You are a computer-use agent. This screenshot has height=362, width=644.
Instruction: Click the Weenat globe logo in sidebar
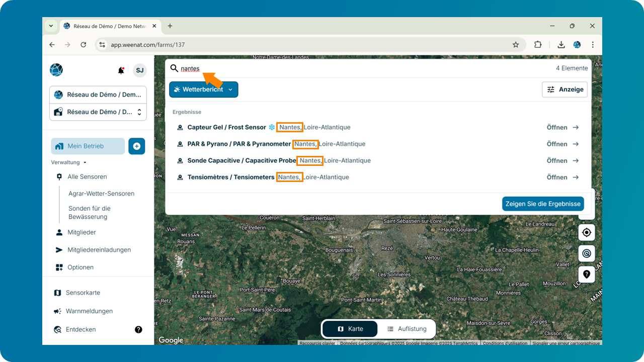pos(56,70)
